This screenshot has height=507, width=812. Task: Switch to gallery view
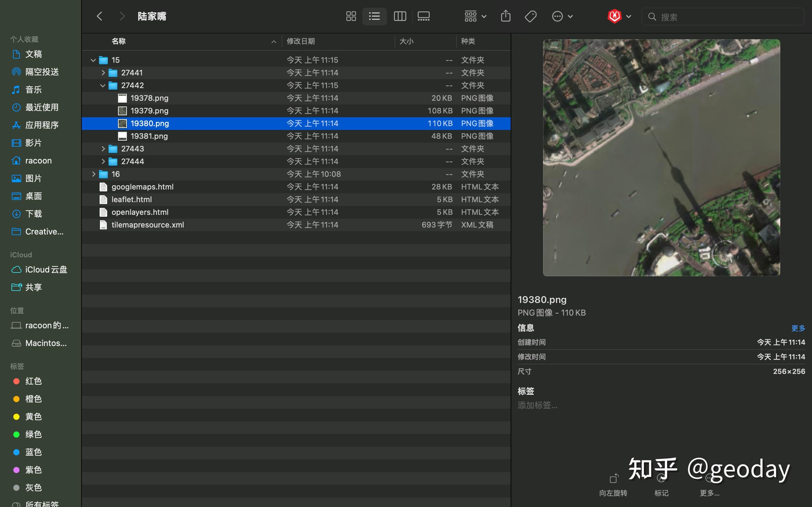coord(423,16)
